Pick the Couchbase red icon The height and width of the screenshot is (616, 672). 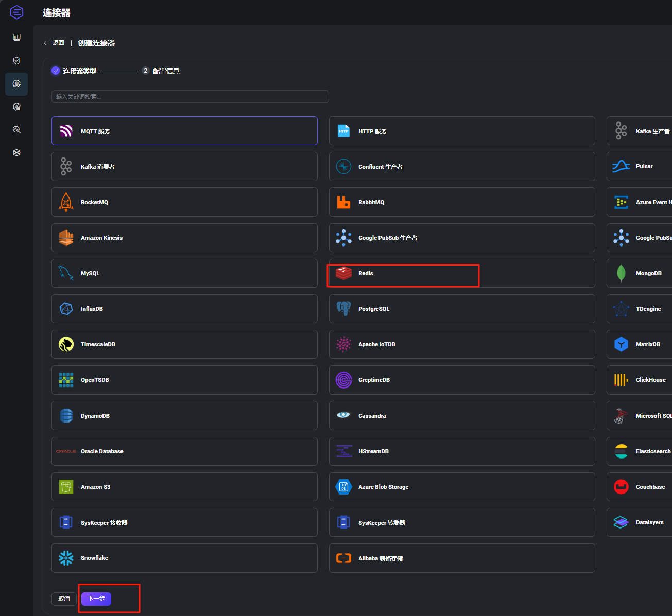pyautogui.click(x=621, y=486)
